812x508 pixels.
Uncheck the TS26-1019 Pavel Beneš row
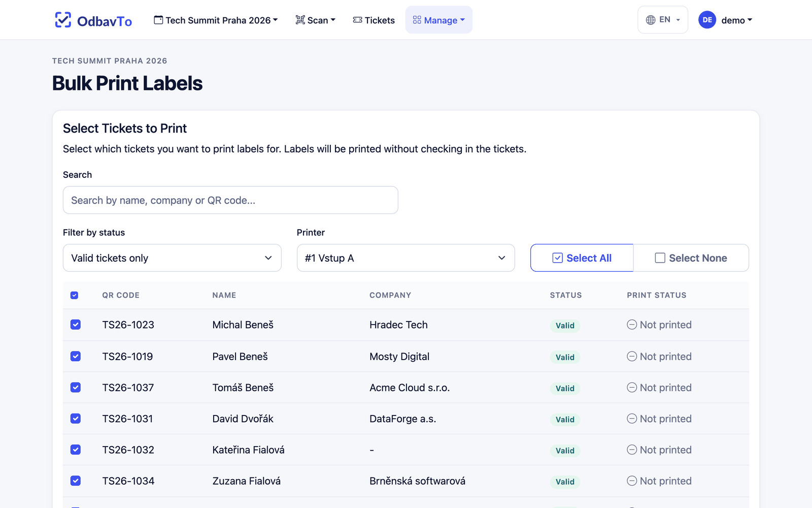coord(76,356)
